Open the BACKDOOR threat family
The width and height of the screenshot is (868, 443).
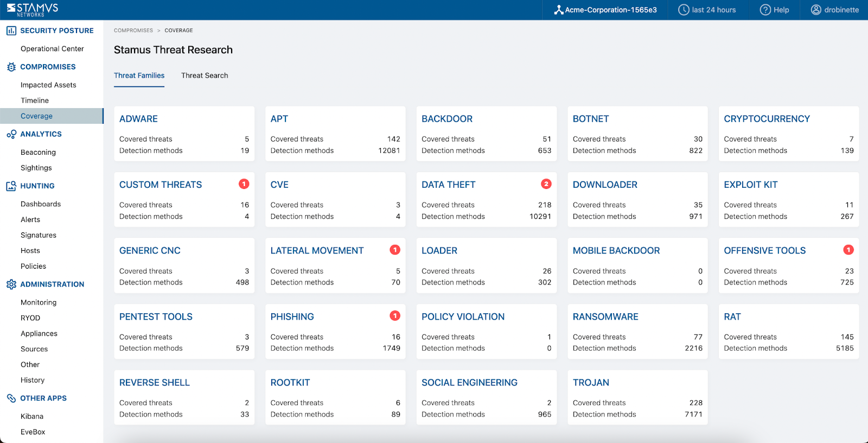coord(487,134)
